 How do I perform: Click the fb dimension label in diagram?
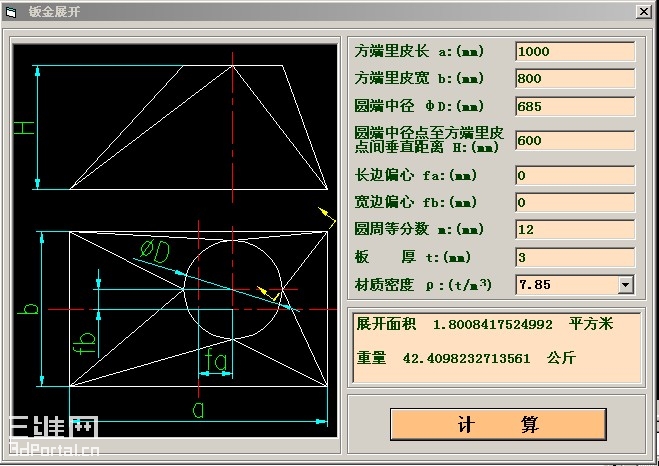[x=84, y=344]
